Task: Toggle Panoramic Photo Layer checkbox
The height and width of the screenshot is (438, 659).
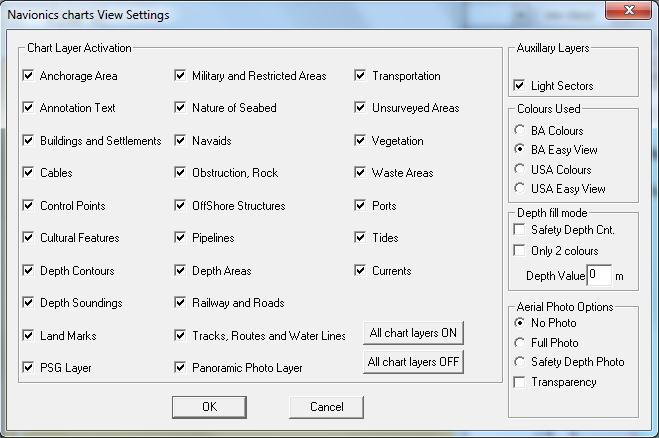Action: click(x=180, y=367)
